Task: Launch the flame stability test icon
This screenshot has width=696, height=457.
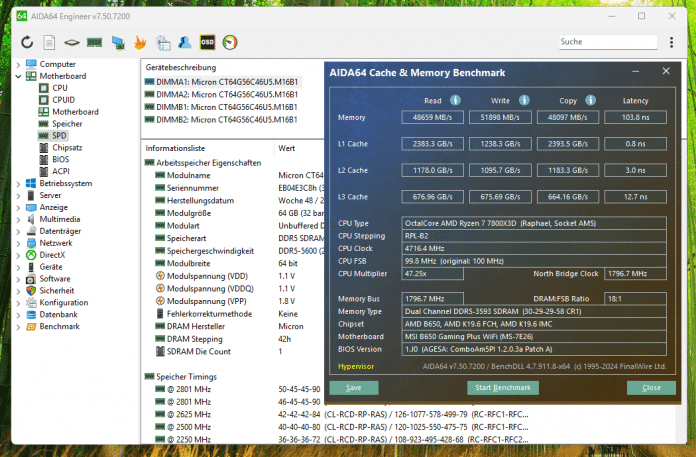Action: 140,43
